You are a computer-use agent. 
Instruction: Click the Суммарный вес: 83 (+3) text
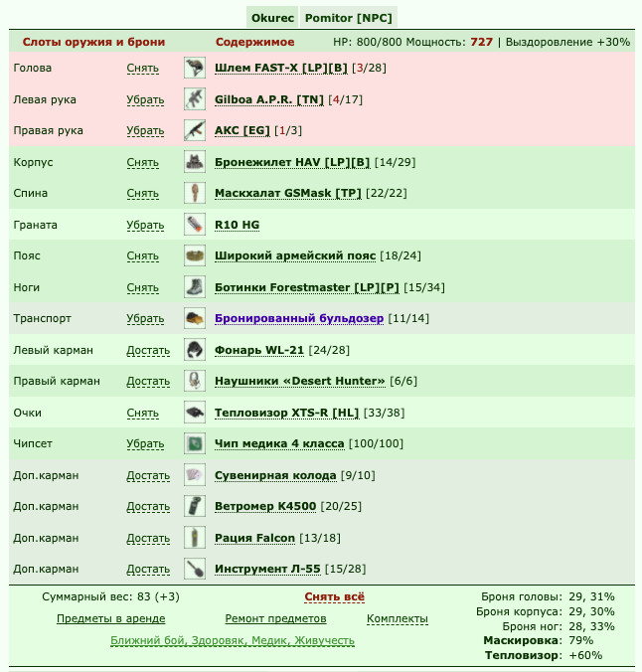tap(110, 596)
